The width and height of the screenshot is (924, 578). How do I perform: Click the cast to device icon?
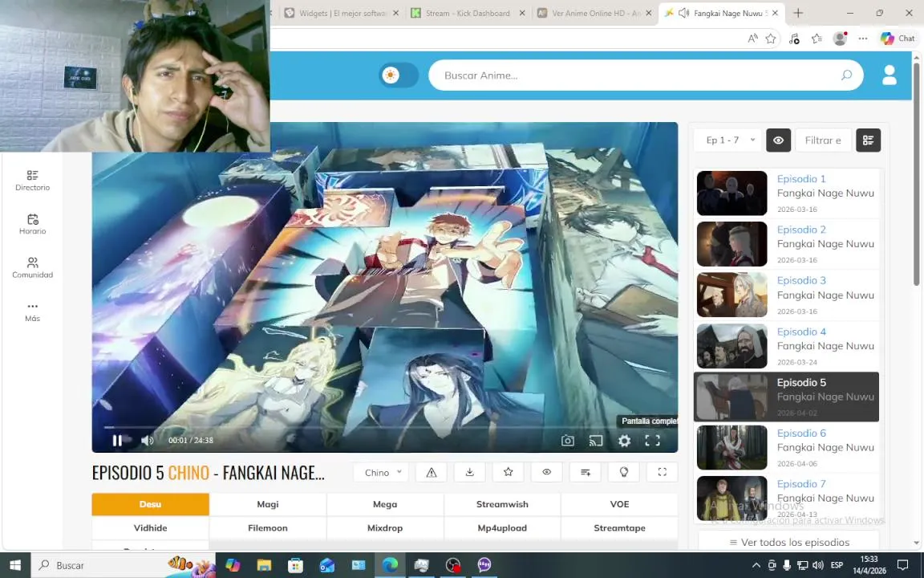596,441
